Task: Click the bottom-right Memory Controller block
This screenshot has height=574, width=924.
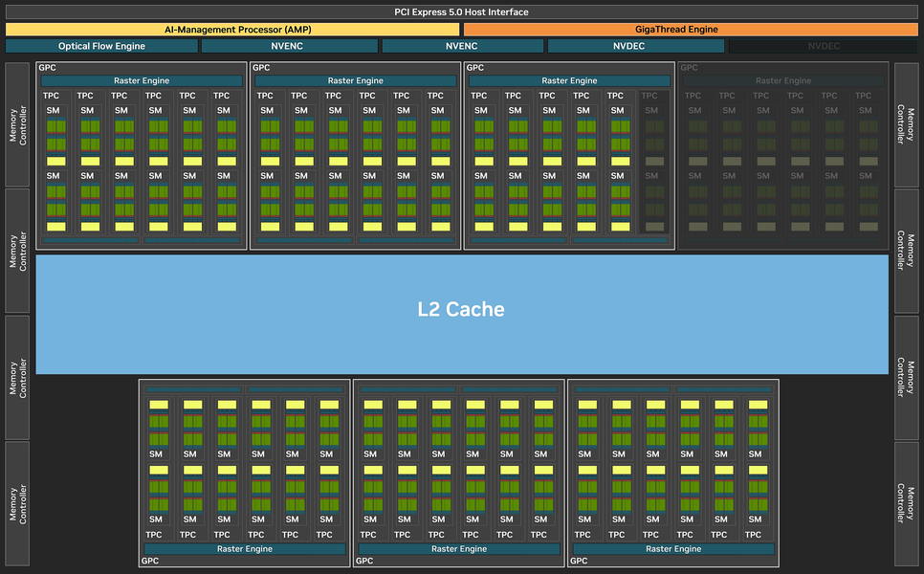Action: (x=907, y=504)
